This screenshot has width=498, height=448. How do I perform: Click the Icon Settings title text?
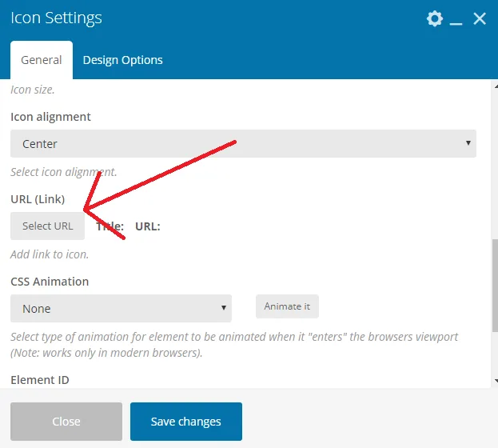(x=56, y=18)
